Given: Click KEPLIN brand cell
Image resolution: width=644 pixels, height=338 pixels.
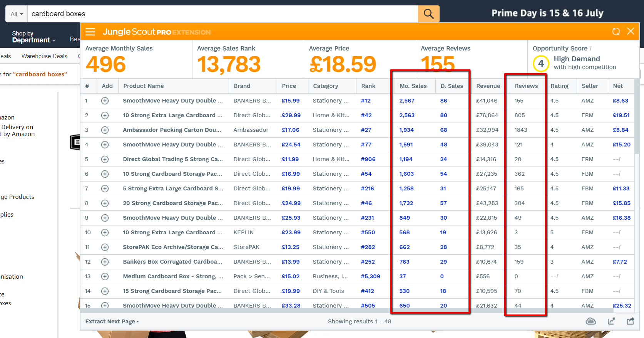Looking at the screenshot, I should pyautogui.click(x=244, y=232).
